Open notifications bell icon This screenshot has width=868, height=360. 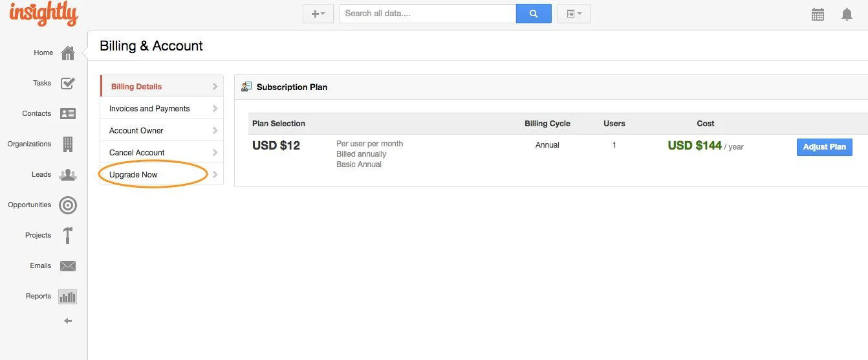click(x=847, y=14)
